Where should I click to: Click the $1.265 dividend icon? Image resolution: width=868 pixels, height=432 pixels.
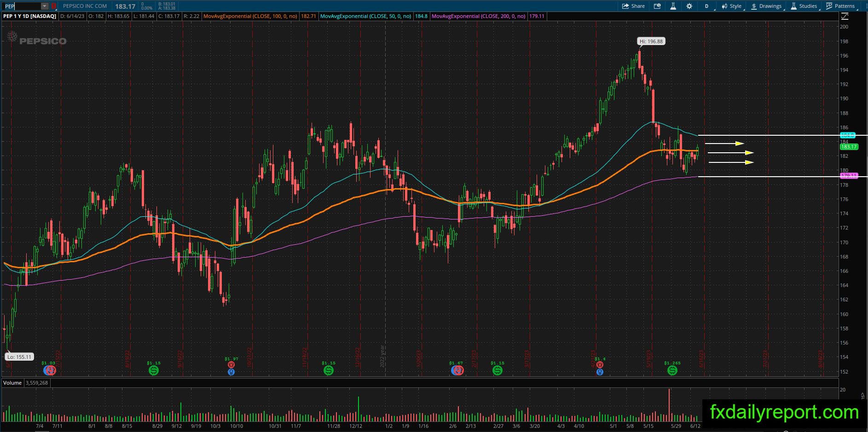click(x=672, y=370)
